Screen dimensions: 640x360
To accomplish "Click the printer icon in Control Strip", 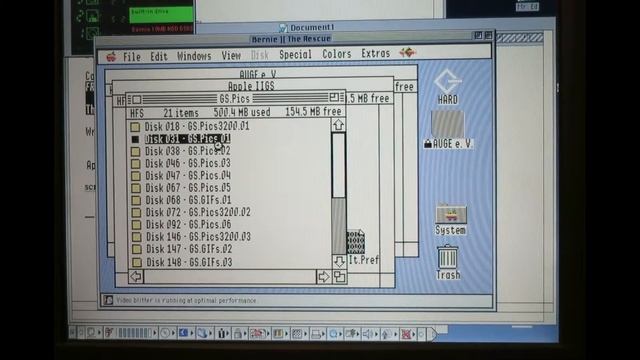I will pos(316,334).
